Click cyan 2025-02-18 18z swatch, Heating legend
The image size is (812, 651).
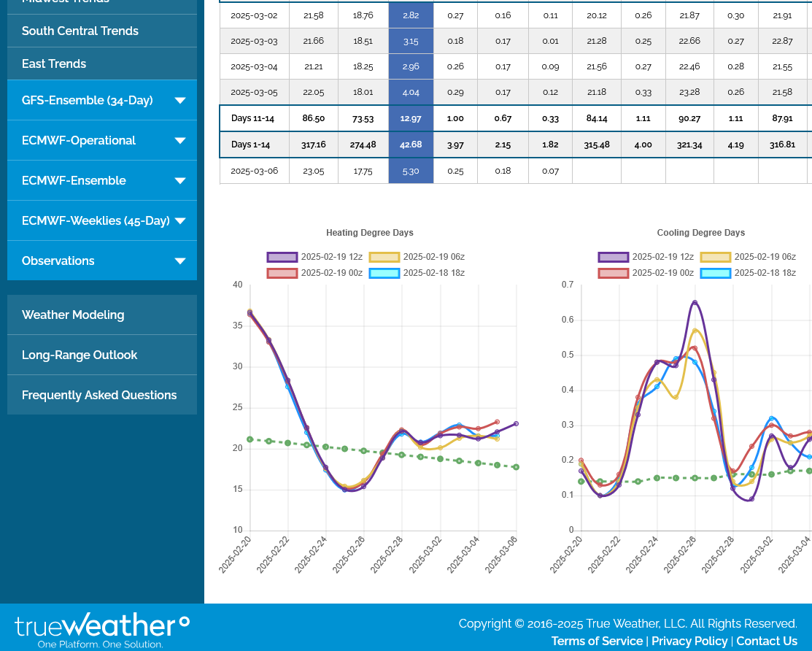click(x=384, y=273)
